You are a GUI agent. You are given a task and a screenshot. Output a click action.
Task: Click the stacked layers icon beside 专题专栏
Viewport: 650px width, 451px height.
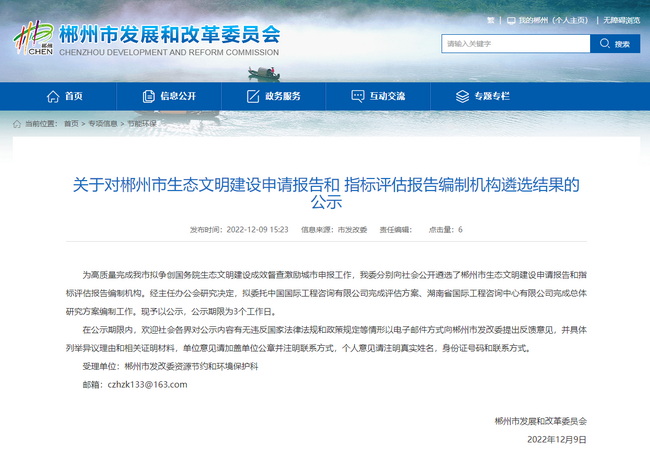(x=460, y=96)
